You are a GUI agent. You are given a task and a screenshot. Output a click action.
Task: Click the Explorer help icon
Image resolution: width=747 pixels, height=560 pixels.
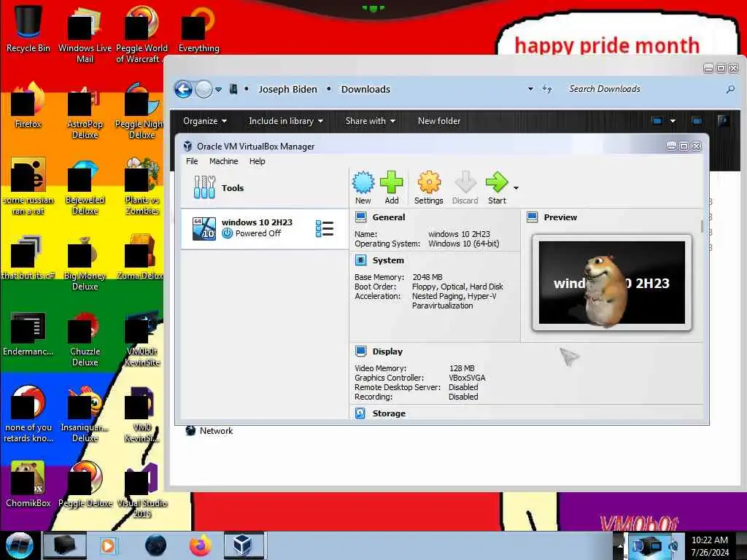pyautogui.click(x=723, y=121)
